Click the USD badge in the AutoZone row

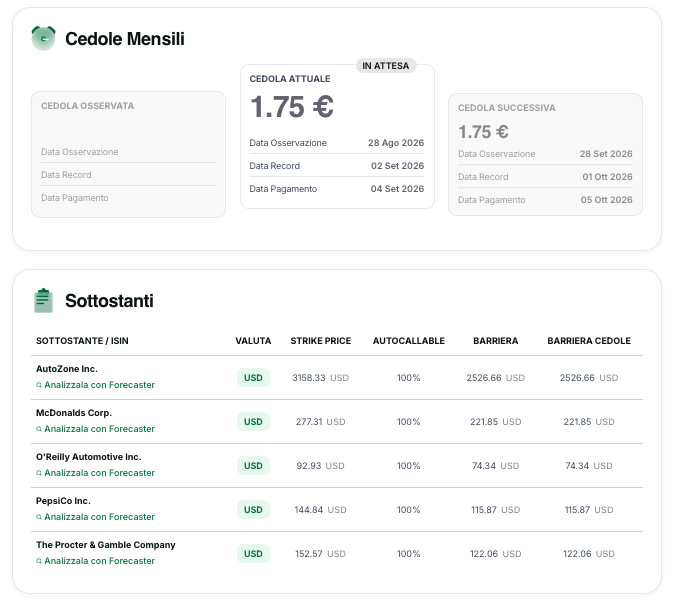click(x=253, y=378)
